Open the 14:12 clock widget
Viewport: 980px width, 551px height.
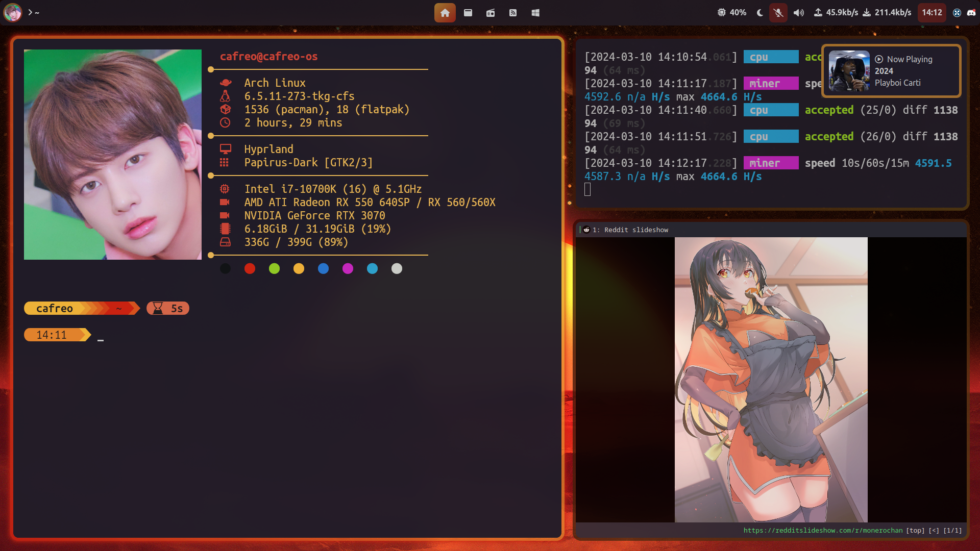click(932, 13)
